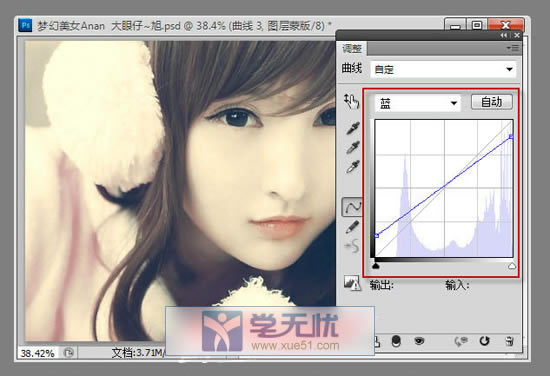Click the white input slider triangle
The image size is (550, 376).
[512, 266]
